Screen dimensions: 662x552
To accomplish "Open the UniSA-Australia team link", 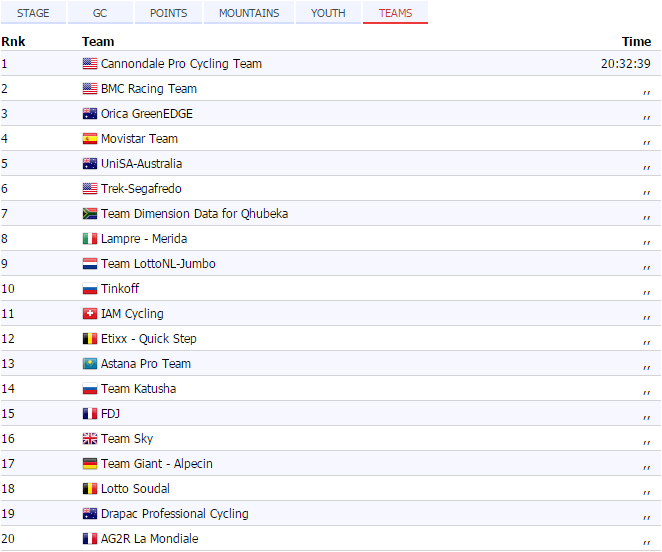I will (x=141, y=163).
